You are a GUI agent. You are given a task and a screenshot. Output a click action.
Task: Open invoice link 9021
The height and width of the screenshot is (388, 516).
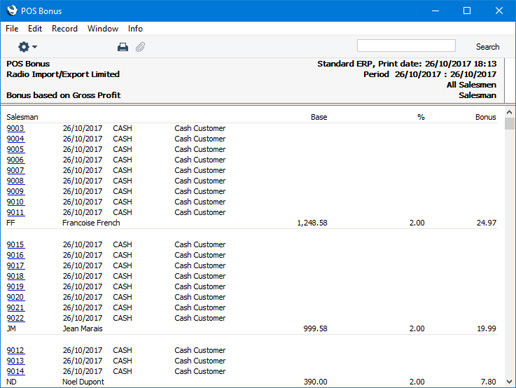pos(15,308)
